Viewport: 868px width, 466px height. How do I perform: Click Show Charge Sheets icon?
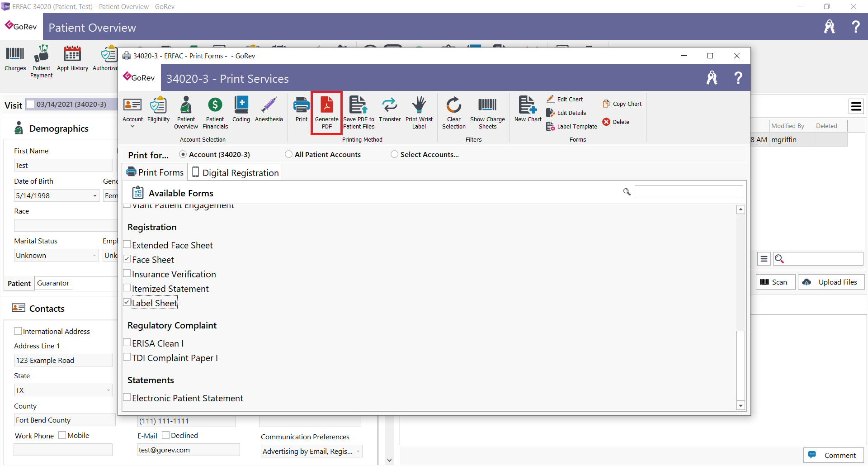point(487,113)
